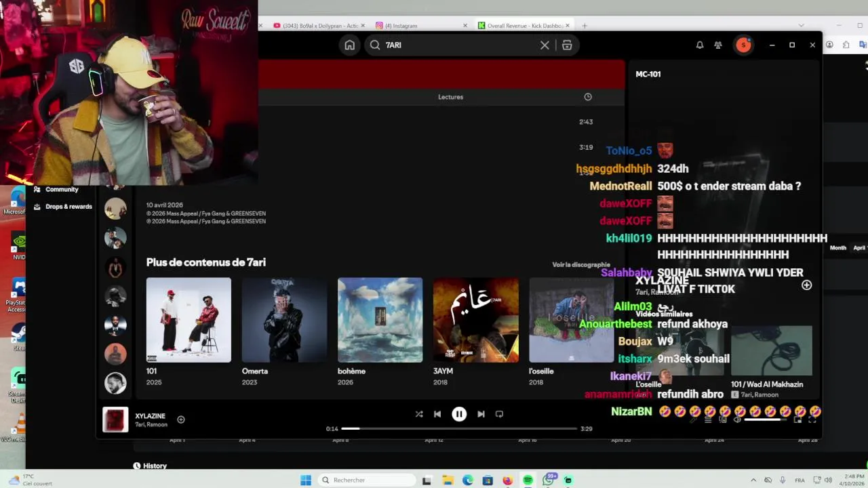The width and height of the screenshot is (868, 488).
Task: Open Stream Deck desktop shortcut
Action: (x=18, y=384)
